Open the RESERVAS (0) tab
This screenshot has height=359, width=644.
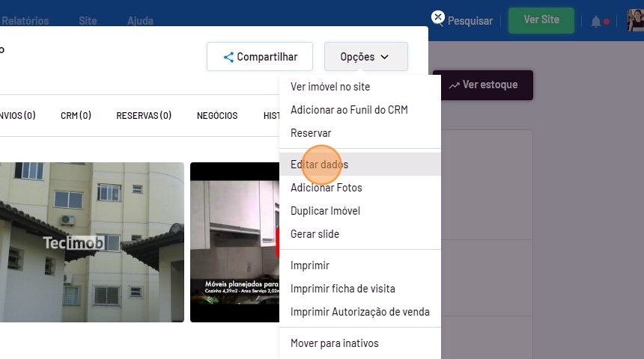(x=144, y=116)
